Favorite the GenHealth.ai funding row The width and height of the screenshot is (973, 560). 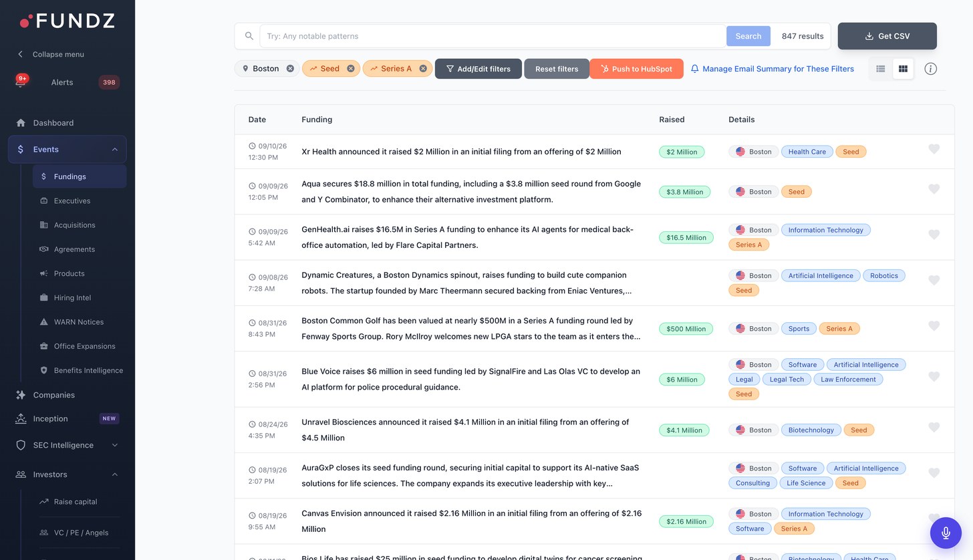click(x=934, y=235)
